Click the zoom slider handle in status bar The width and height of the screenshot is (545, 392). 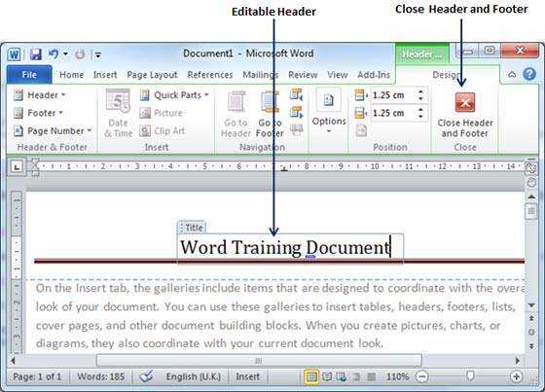point(470,376)
